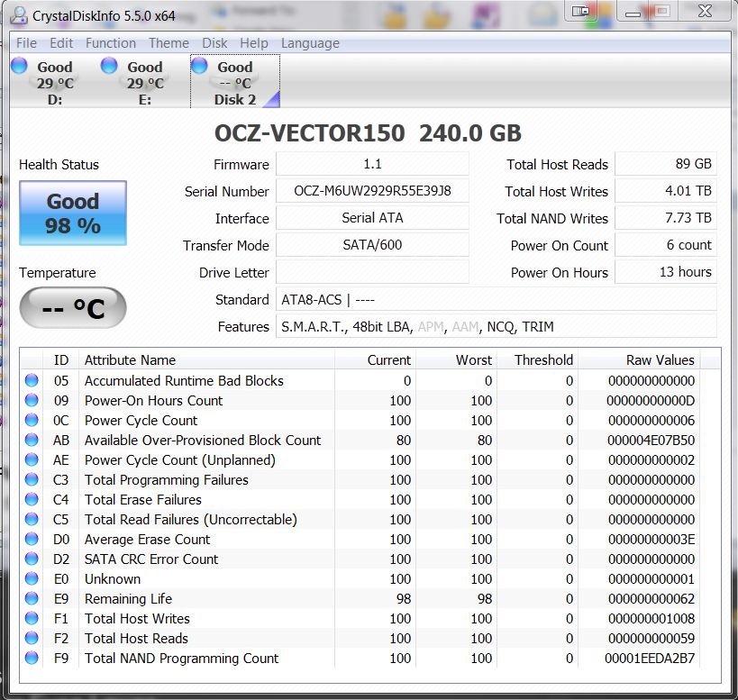Expand the Disk menu
Viewport: 738px width, 700px height.
214,43
